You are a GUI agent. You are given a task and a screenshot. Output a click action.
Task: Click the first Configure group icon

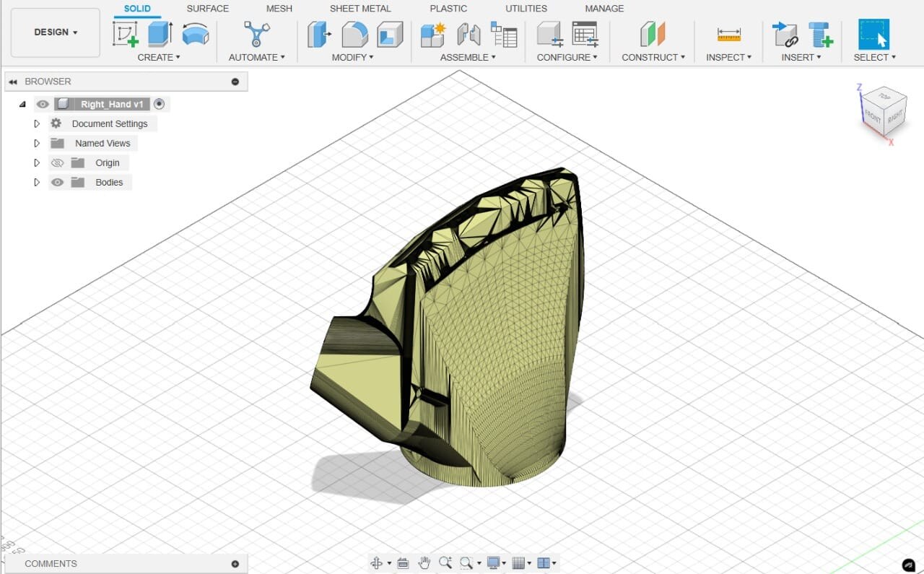tap(550, 34)
